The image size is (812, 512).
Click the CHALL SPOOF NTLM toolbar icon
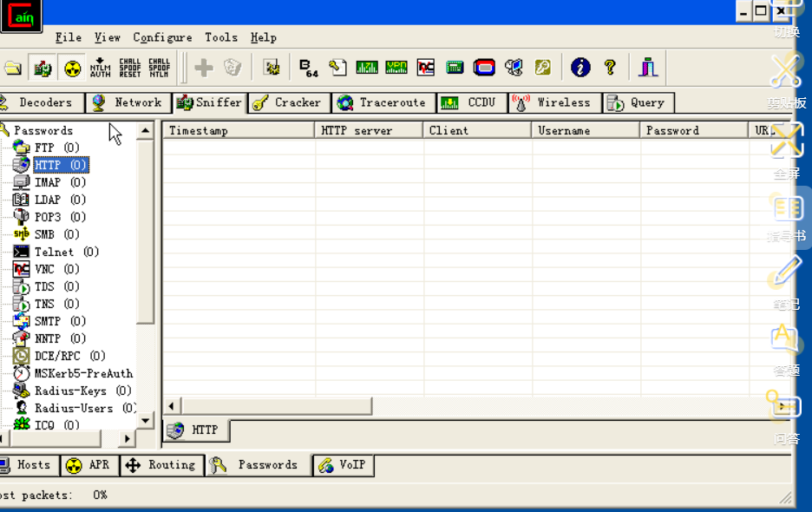(x=159, y=68)
